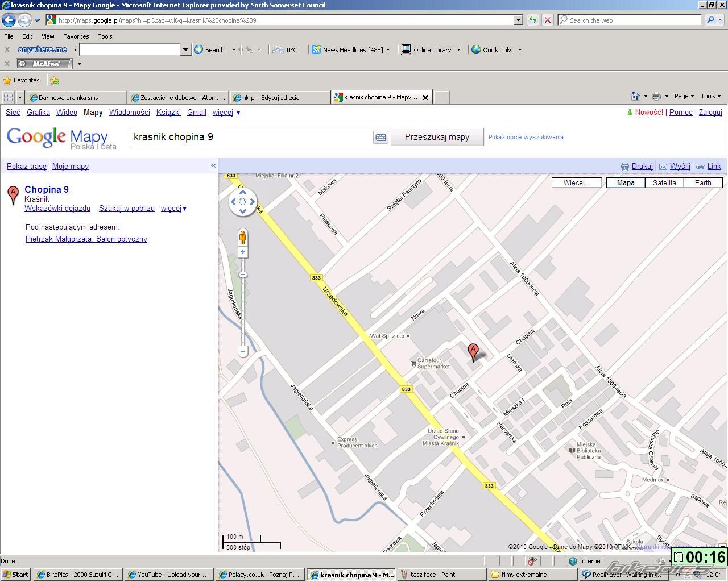Click the on-screen keyboard icon in search box
Screen dimensions: 728x582
[x=380, y=137]
